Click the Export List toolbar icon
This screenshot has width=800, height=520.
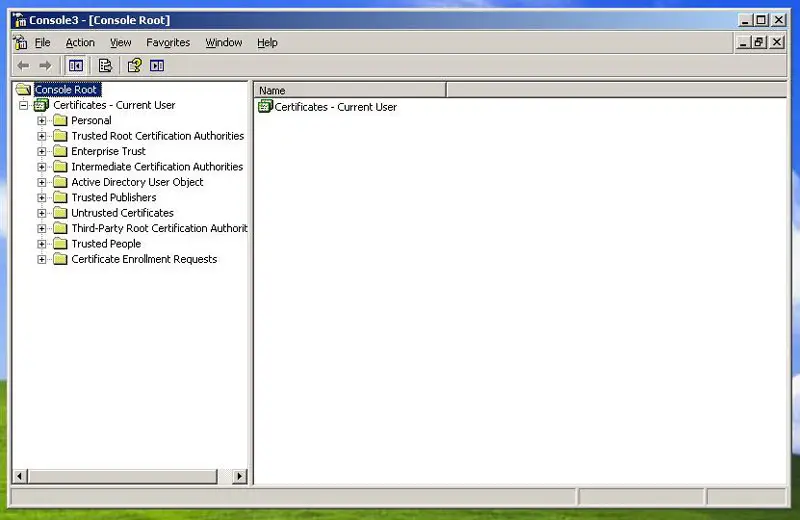pos(105,66)
